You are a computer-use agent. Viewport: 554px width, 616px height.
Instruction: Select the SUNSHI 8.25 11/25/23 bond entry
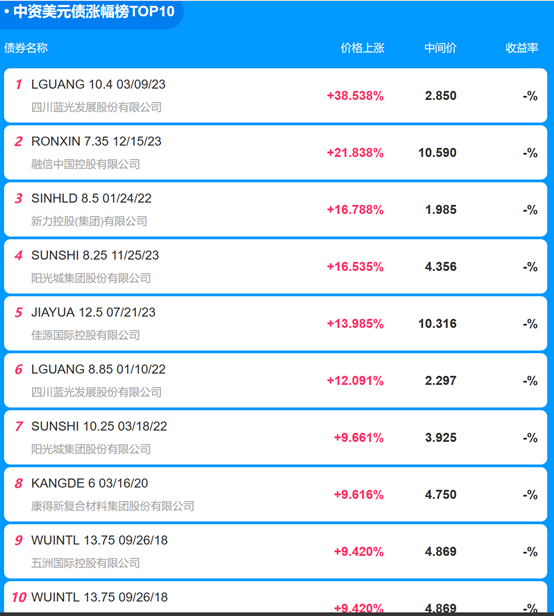click(275, 266)
